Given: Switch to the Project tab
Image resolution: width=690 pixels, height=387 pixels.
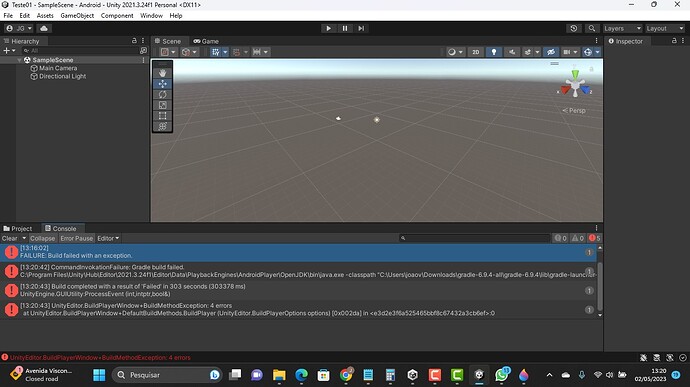Looking at the screenshot, I should click(18, 229).
